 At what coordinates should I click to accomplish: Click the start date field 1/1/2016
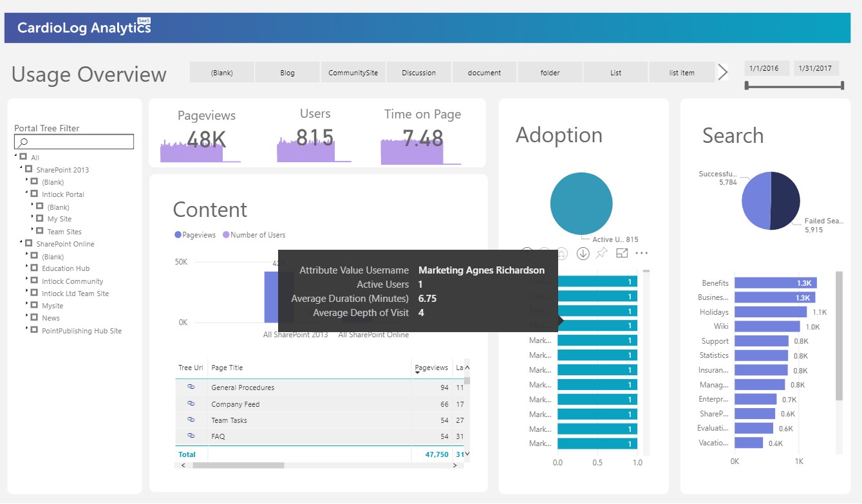pos(767,68)
